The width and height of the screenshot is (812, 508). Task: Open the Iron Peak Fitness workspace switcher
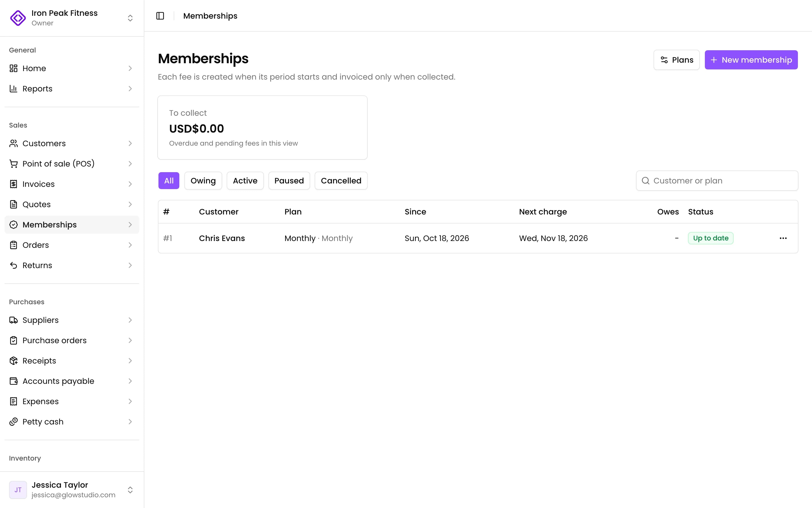pyautogui.click(x=72, y=18)
